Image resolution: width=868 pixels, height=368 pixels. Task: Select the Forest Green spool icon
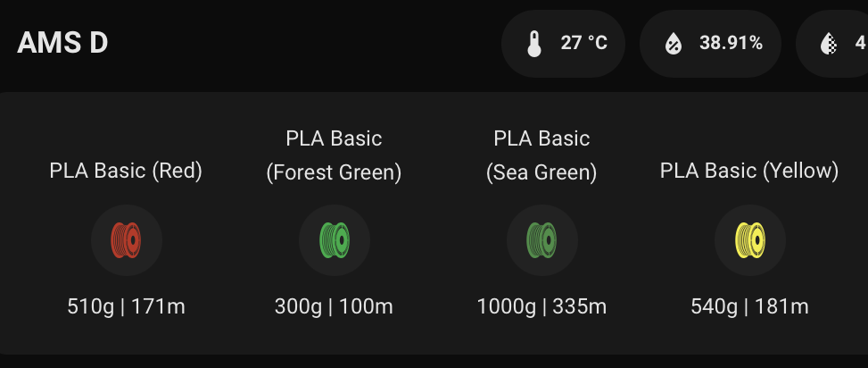[x=335, y=240]
